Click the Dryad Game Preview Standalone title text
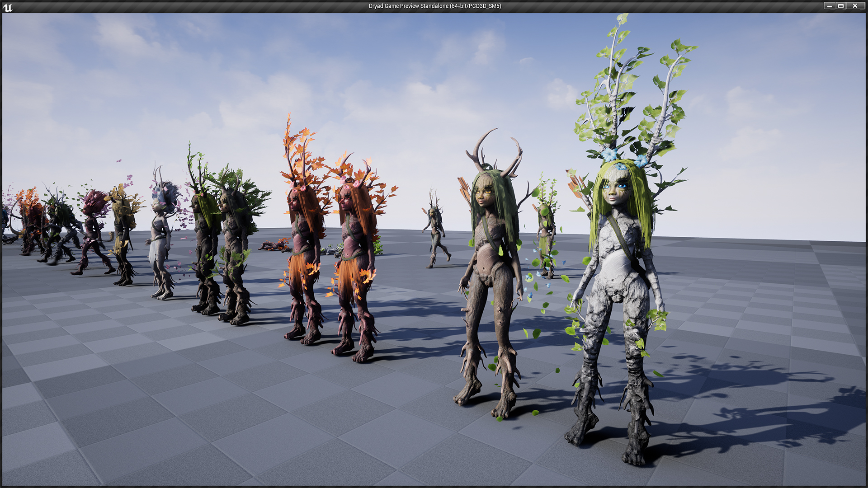This screenshot has width=868, height=488. click(x=434, y=6)
